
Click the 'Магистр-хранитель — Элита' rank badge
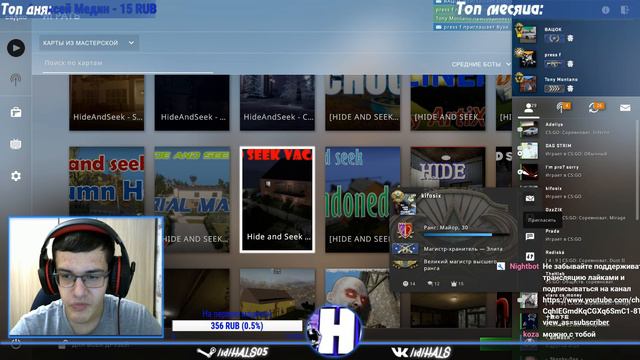point(405,248)
